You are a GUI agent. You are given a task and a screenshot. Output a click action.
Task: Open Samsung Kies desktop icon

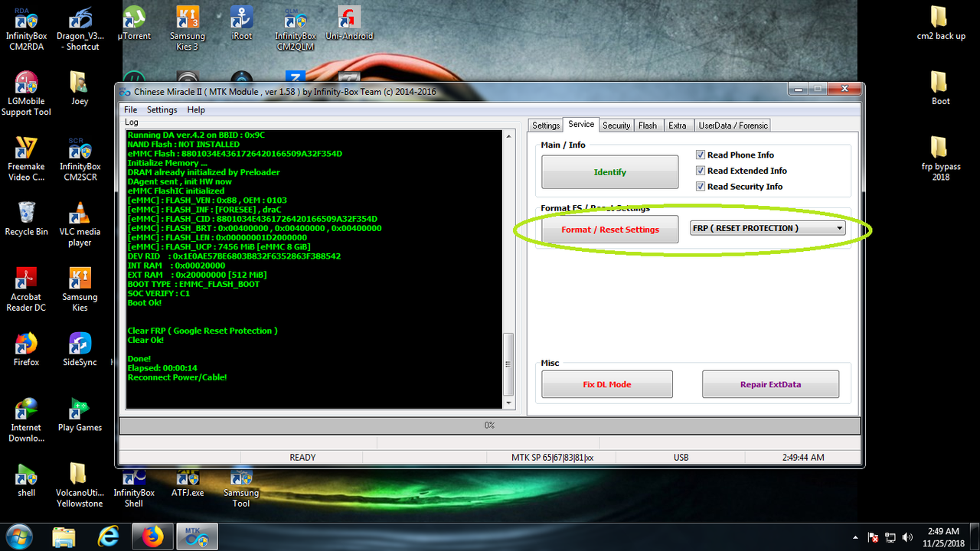pos(80,289)
